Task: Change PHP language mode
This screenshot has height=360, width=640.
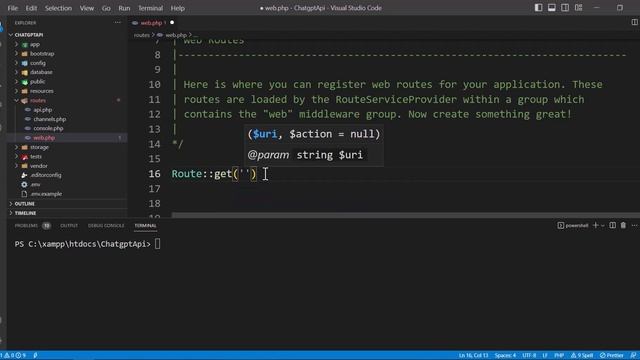Action: [x=559, y=356]
